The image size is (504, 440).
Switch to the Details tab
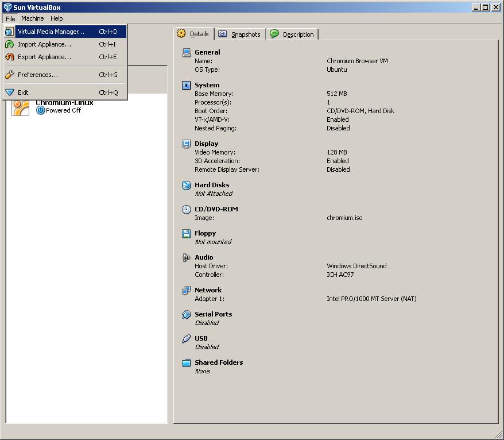(x=194, y=34)
